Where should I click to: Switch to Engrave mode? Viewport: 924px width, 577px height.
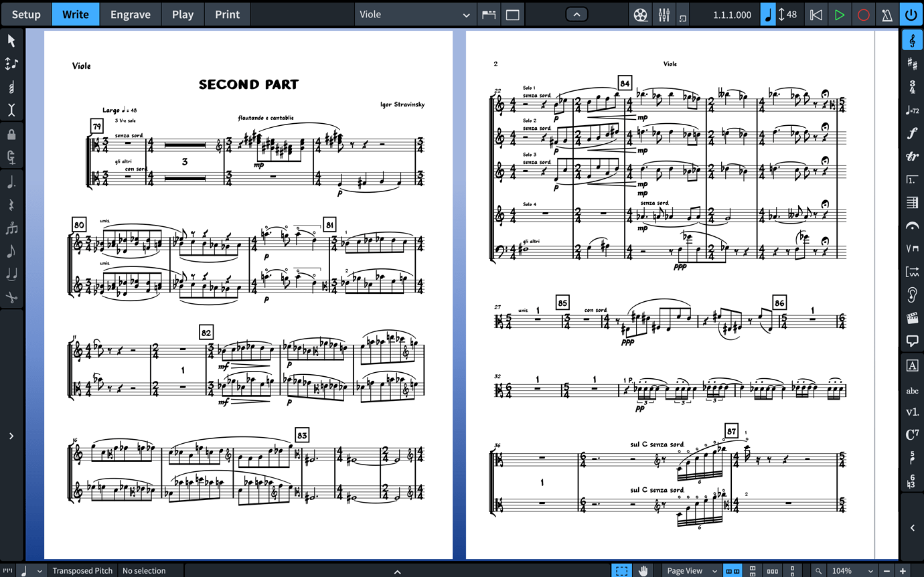point(131,14)
